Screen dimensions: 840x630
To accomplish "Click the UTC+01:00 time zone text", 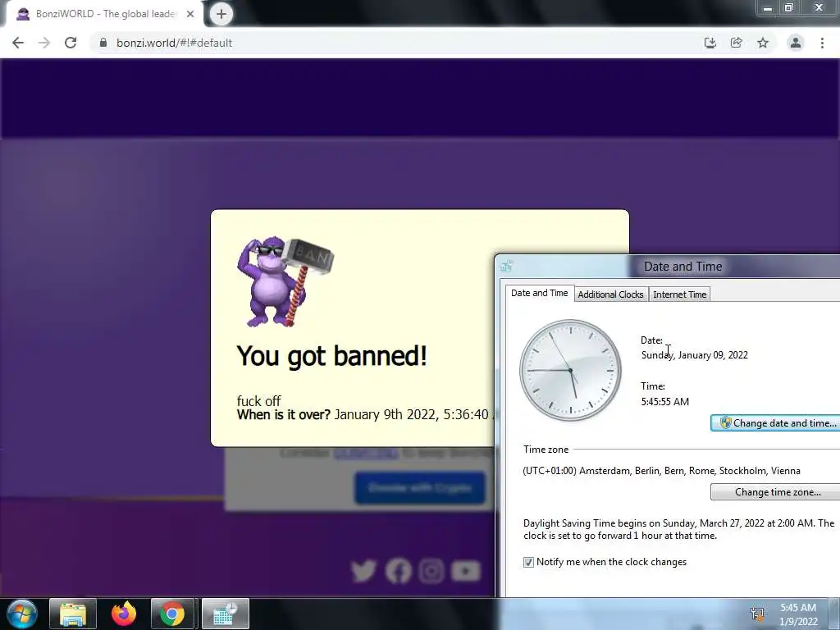I will pos(662,471).
